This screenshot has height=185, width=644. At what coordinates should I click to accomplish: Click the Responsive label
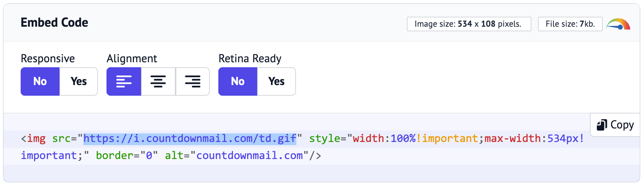pos(48,58)
